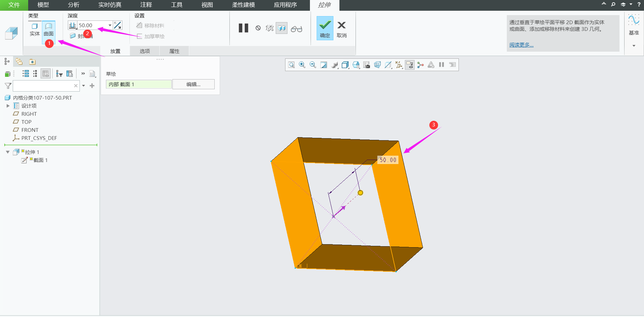
Task: Open the 实时仿真 ribbon tab
Action: [x=110, y=5]
